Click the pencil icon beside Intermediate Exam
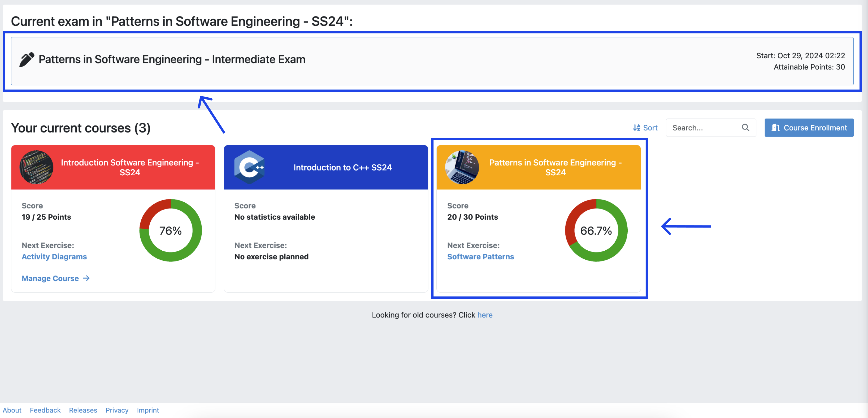Screen dimensions: 868x418 (27, 60)
